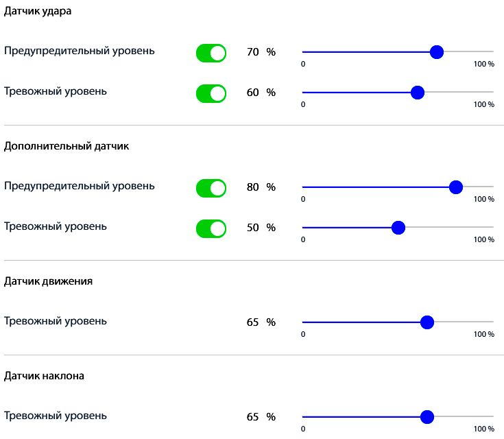The width and height of the screenshot is (504, 439).
Task: Click the additional sensor warning slider handle at 80%
Action: pos(455,187)
